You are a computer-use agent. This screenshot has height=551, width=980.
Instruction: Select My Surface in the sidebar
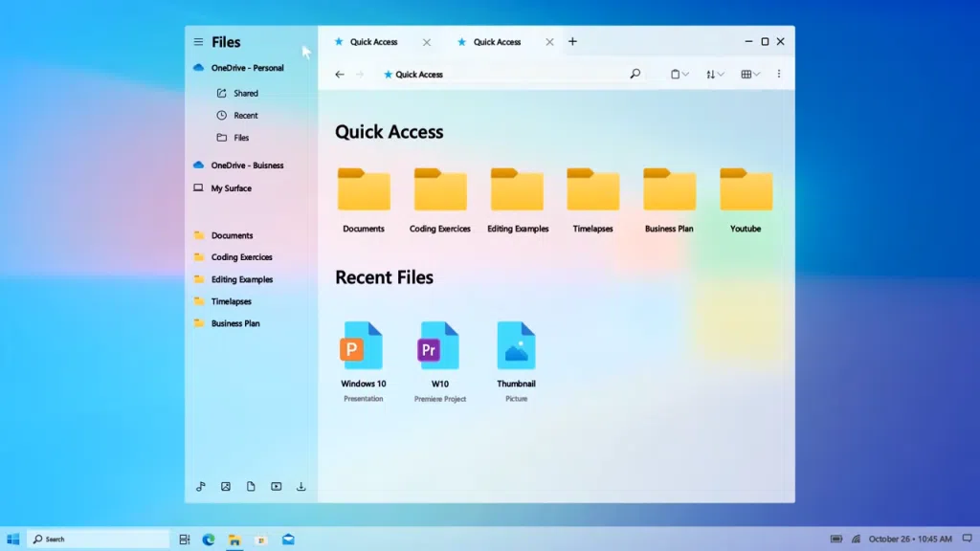(x=232, y=187)
